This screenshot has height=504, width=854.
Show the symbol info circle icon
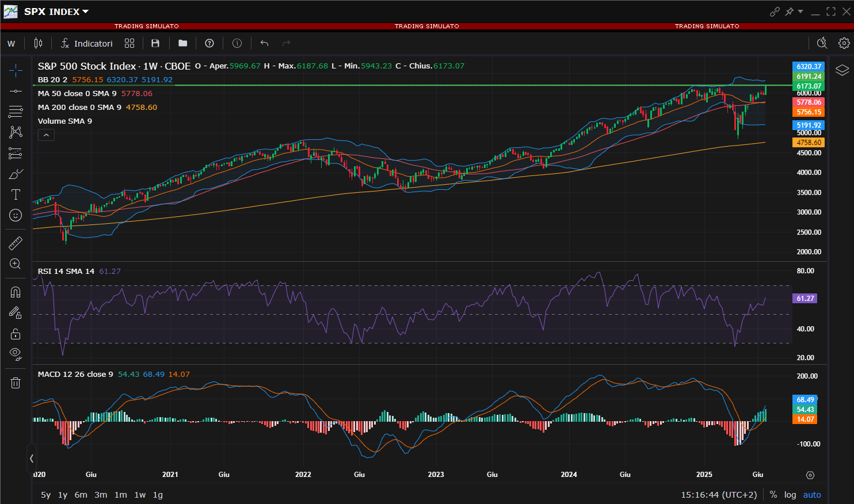[237, 43]
